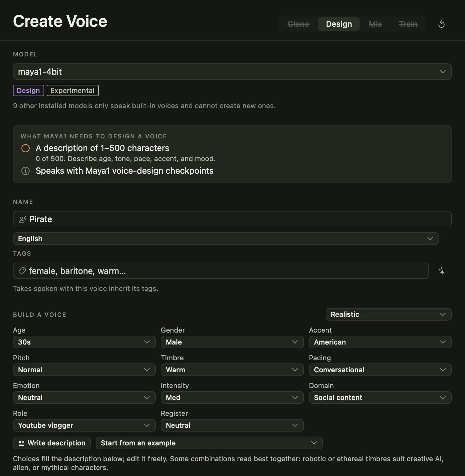
Task: Switch to the Clone tab
Action: pos(298,24)
